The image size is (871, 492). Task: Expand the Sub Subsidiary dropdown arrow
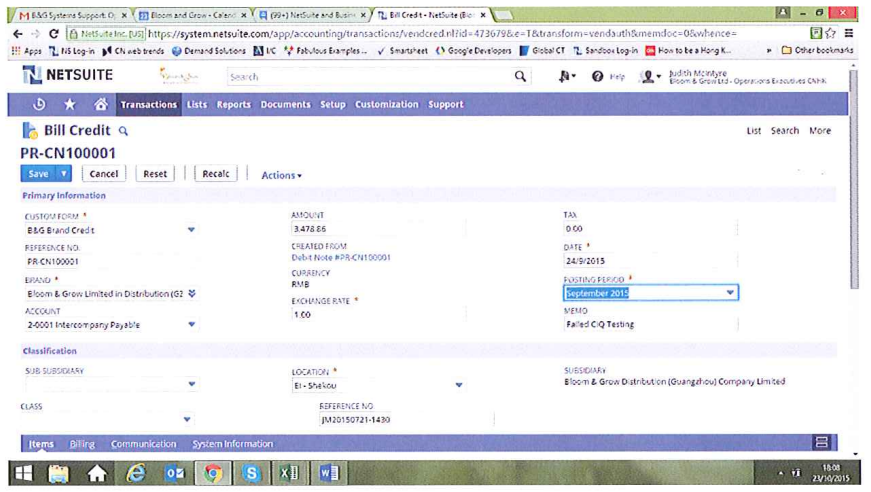[192, 384]
